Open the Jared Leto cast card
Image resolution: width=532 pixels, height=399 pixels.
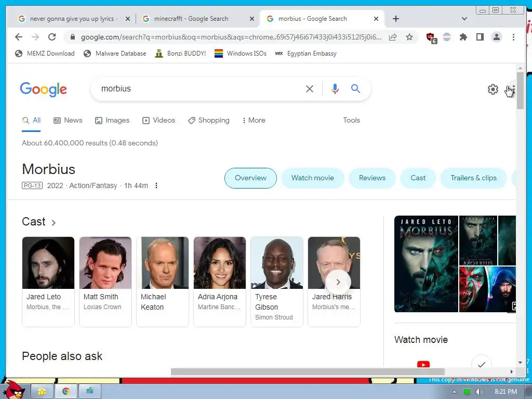point(48,282)
